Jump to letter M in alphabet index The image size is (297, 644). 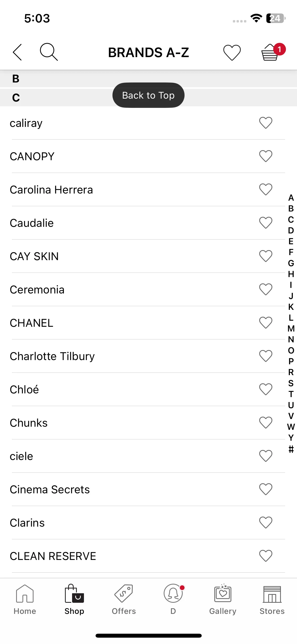(x=291, y=329)
